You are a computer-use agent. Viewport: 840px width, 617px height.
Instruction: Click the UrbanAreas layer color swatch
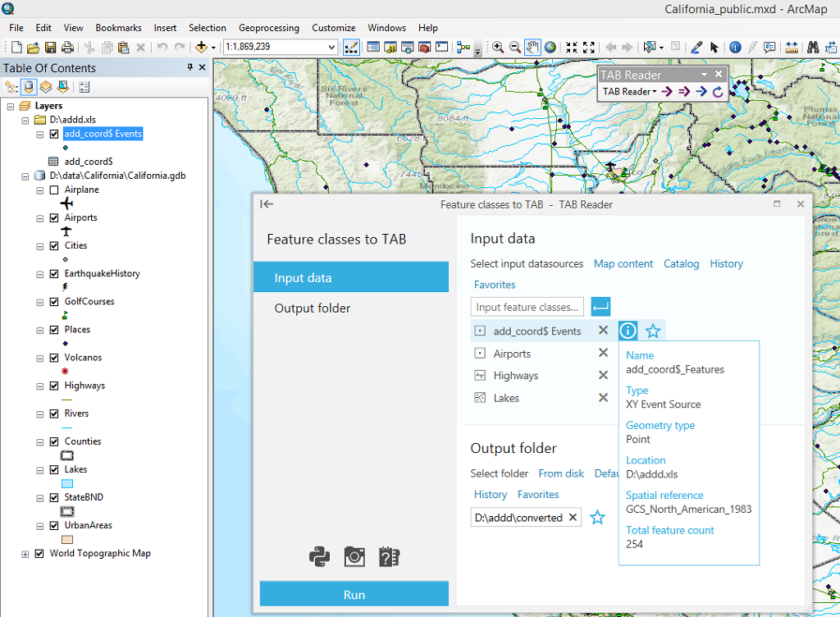point(67,539)
